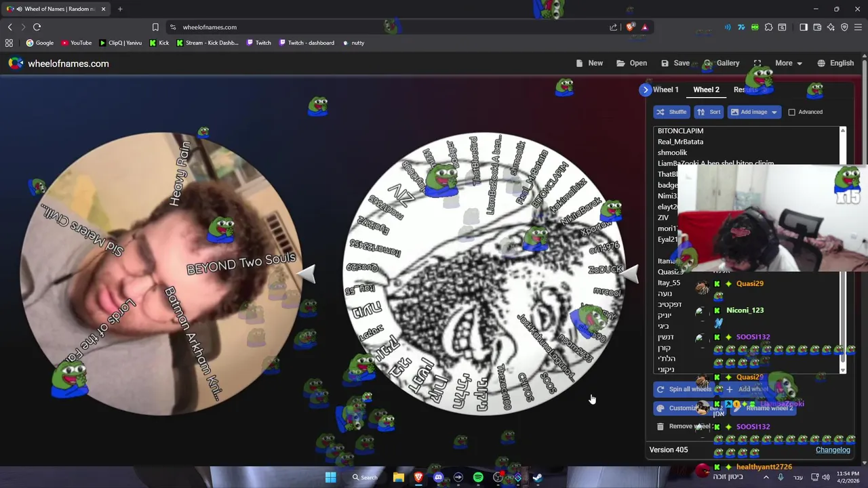Click the 7TV extension icon

point(741,27)
